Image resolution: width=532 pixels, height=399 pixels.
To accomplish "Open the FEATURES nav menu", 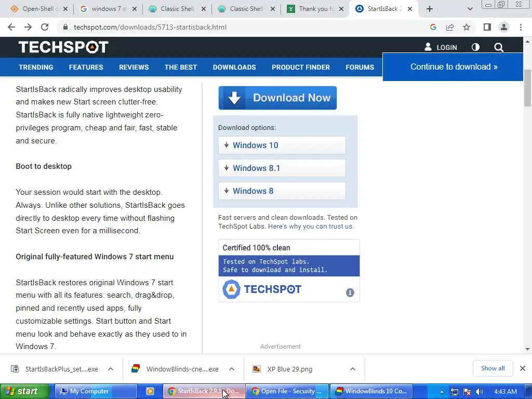I will [x=86, y=67].
